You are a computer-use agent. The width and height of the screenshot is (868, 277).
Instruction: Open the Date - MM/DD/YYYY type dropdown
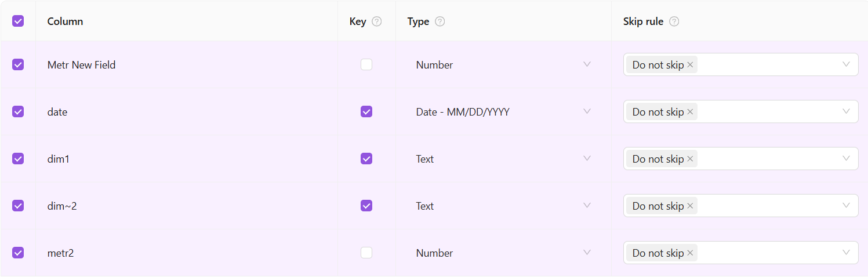click(587, 111)
